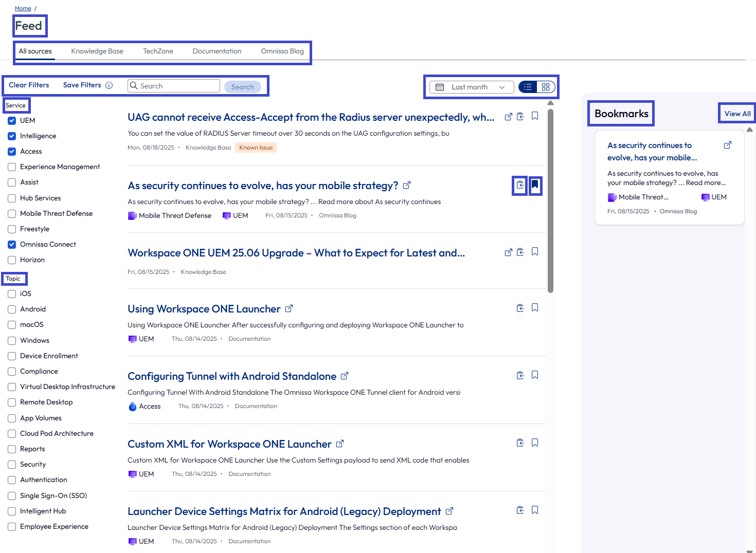
Task: Share Configuring Tunnel with Android Standalone
Action: point(520,375)
